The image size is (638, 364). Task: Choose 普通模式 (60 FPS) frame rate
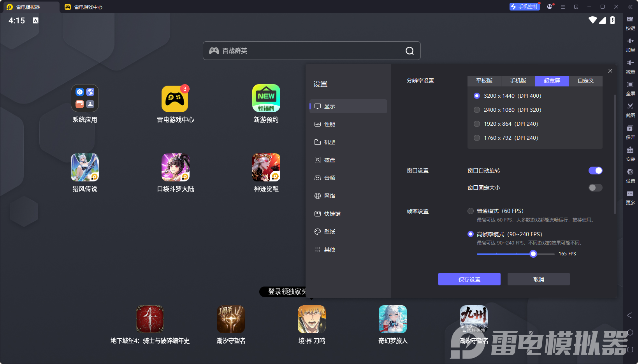pyautogui.click(x=471, y=211)
